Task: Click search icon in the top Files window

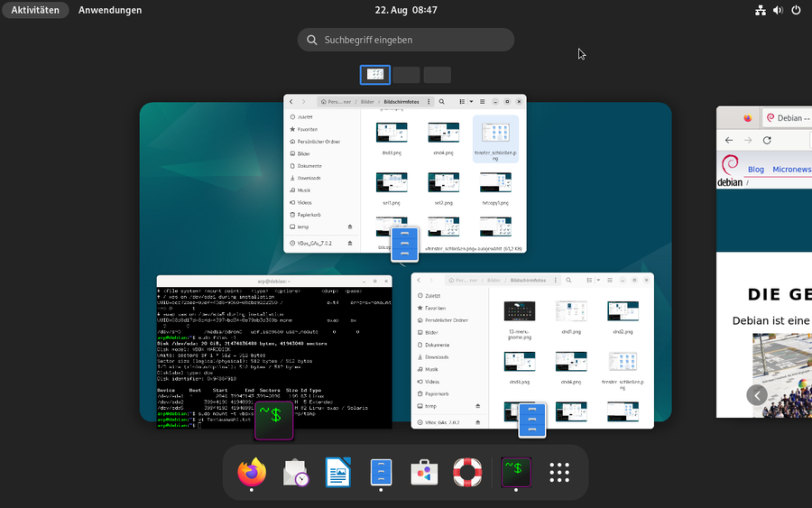Action: pos(442,101)
